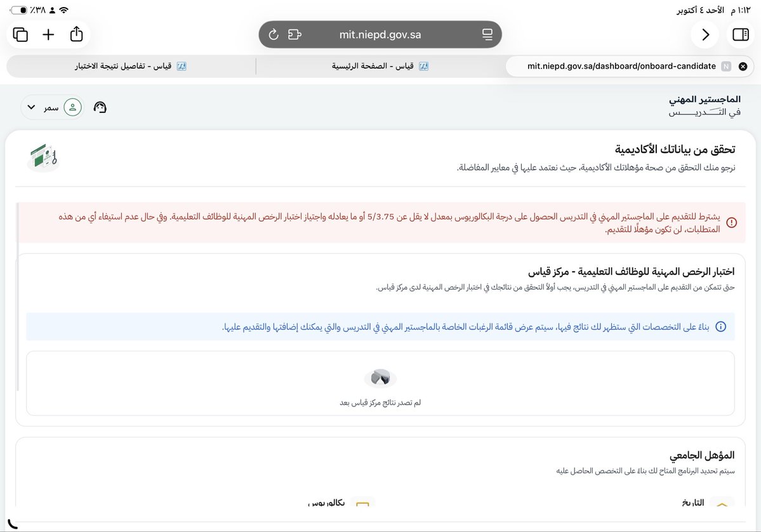This screenshot has width=761, height=532.
Task: Click the empty results box icon
Action: click(x=380, y=377)
